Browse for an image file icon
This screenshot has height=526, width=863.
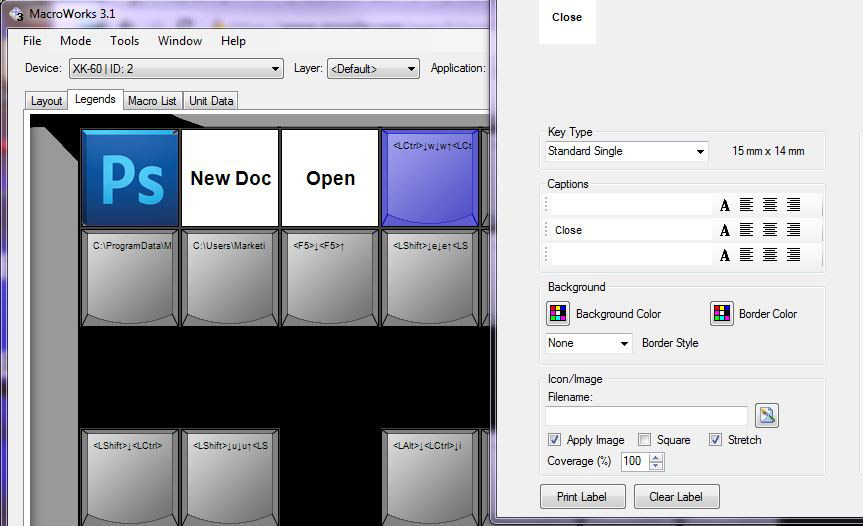767,416
